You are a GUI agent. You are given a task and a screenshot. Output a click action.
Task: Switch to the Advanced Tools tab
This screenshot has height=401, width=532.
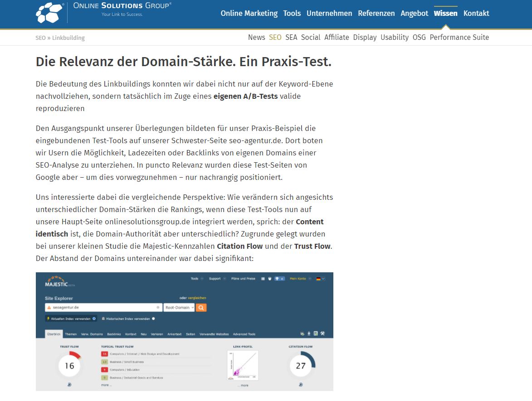tap(244, 334)
